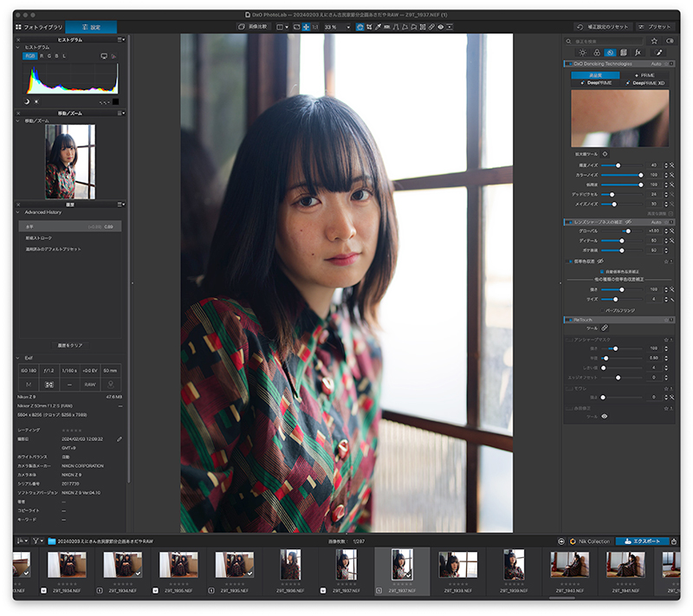The height and width of the screenshot is (616, 693).
Task: Activate the horizon tool in toolbar
Action: (386, 27)
